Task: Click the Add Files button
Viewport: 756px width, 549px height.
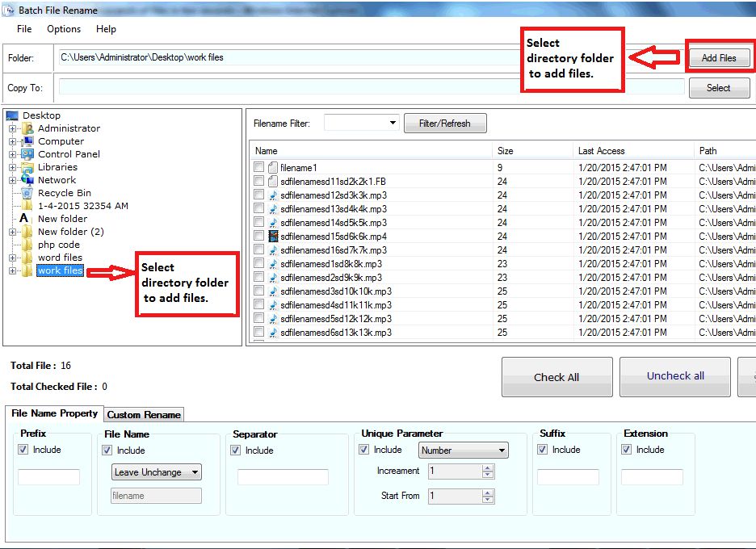Action: coord(718,58)
